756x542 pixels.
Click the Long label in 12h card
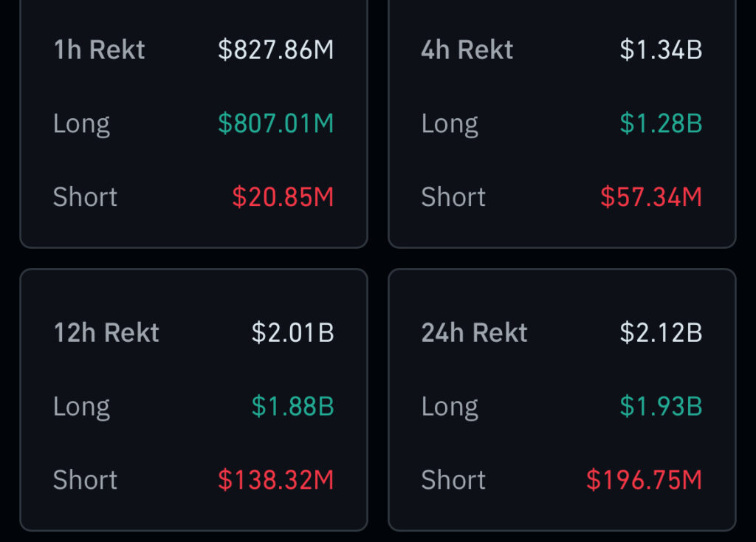coord(81,406)
